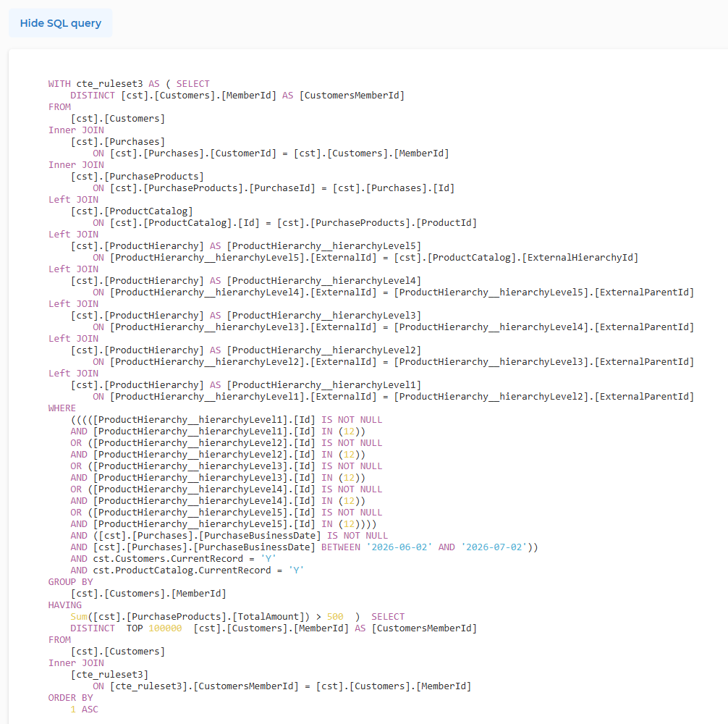
Task: Click alias "AS [ProductHierarchy__hierarchyLevel5]"
Action: 316,246
